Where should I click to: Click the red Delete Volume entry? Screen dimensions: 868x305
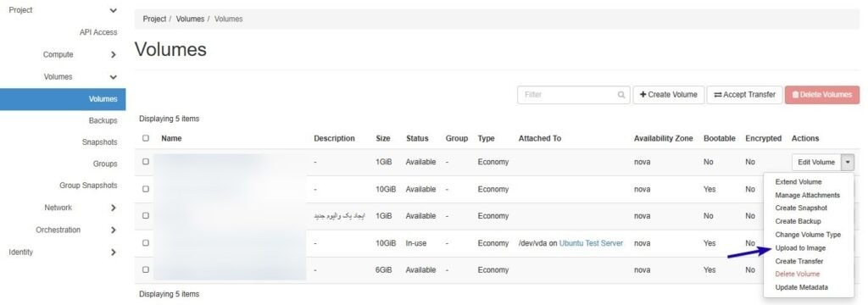(797, 274)
